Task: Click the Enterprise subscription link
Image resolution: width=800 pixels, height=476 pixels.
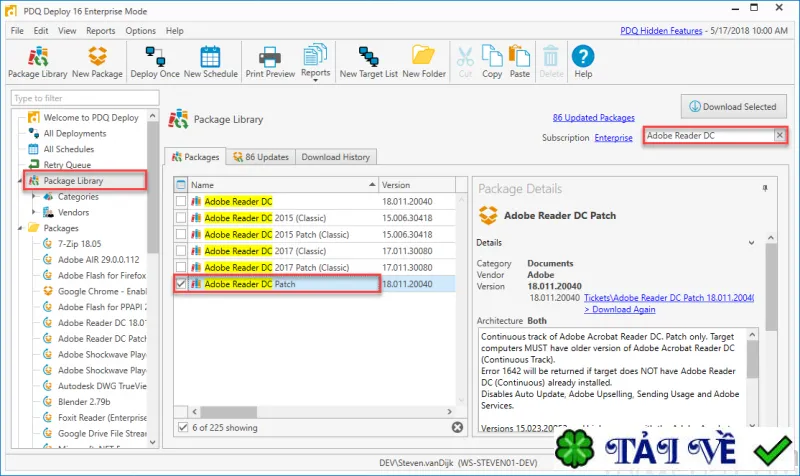Action: (613, 138)
